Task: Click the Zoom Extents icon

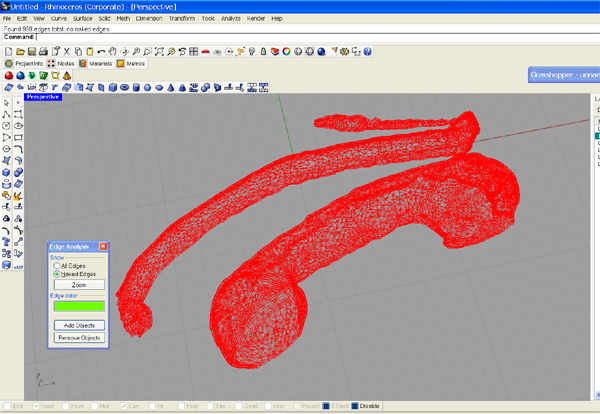Action: click(x=159, y=51)
